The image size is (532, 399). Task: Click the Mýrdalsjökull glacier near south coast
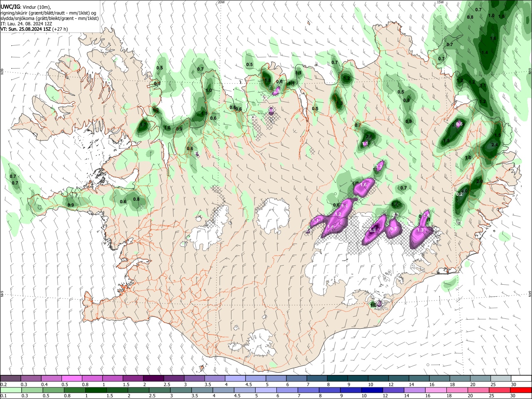point(260,342)
